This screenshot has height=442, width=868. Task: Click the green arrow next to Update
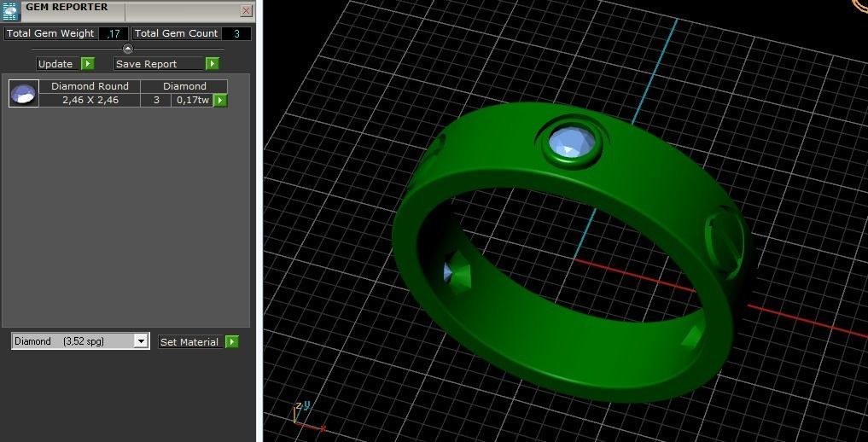click(x=87, y=64)
